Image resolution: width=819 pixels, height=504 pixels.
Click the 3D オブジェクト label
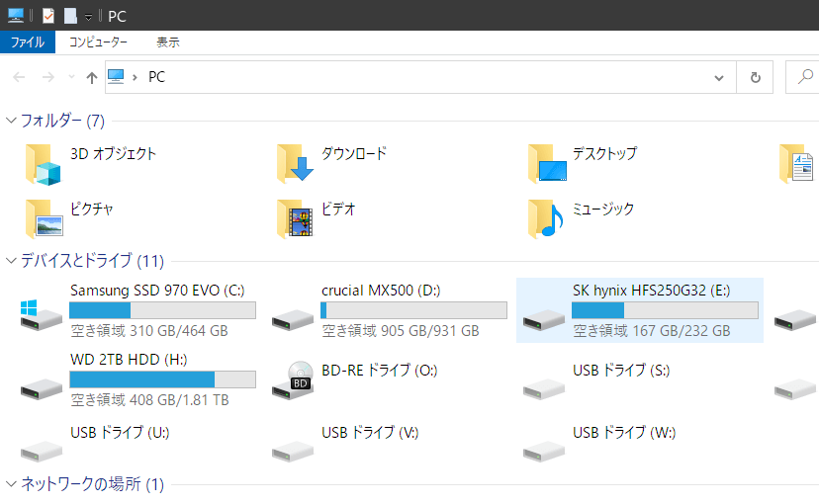(x=113, y=153)
